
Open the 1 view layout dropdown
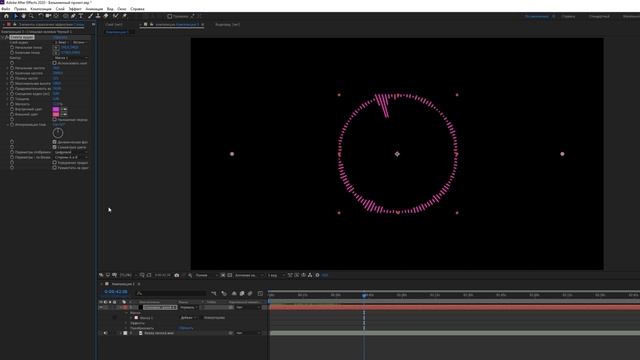click(276, 275)
